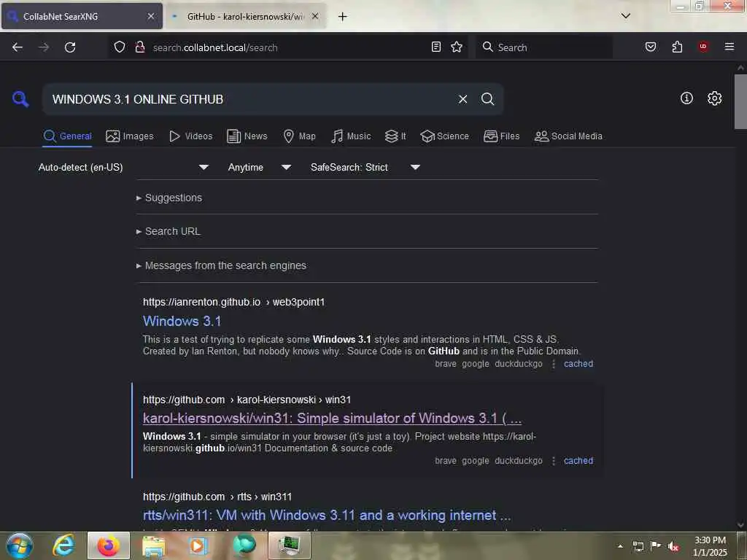Screen dimensions: 747x560
Task: Open cached link for karol-kiersnowski result
Action: pyautogui.click(x=578, y=461)
